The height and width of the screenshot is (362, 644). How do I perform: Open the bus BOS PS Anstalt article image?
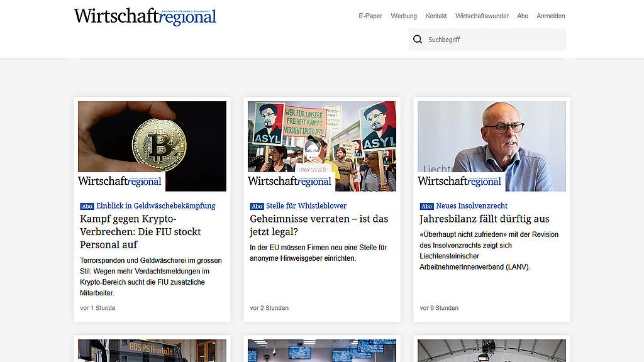(152, 351)
